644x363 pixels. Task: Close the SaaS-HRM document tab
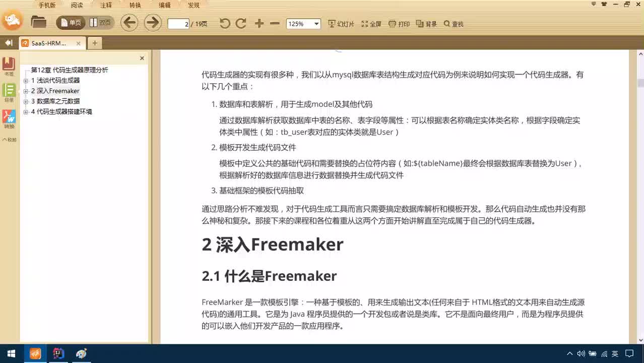(x=78, y=43)
